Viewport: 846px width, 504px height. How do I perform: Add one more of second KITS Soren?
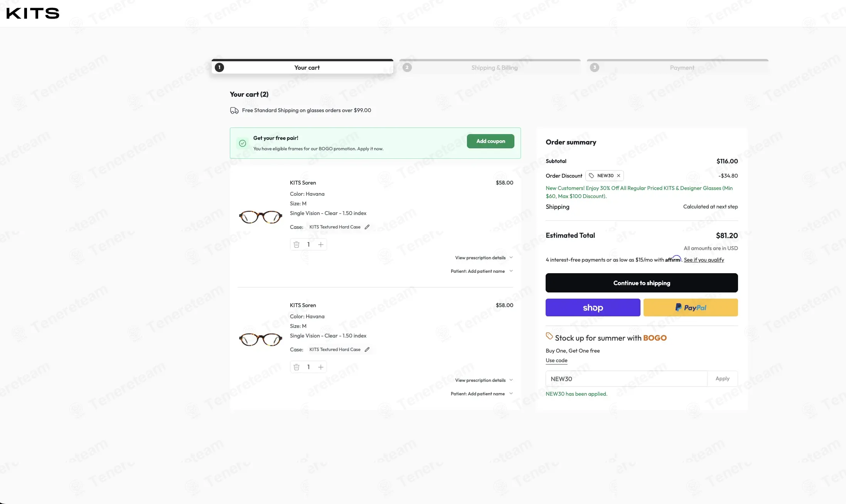pos(320,367)
